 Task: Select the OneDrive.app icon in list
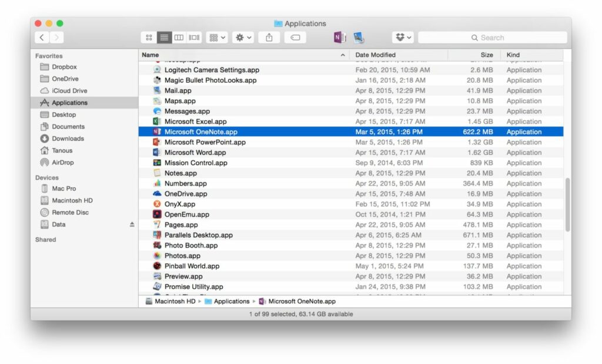(156, 194)
